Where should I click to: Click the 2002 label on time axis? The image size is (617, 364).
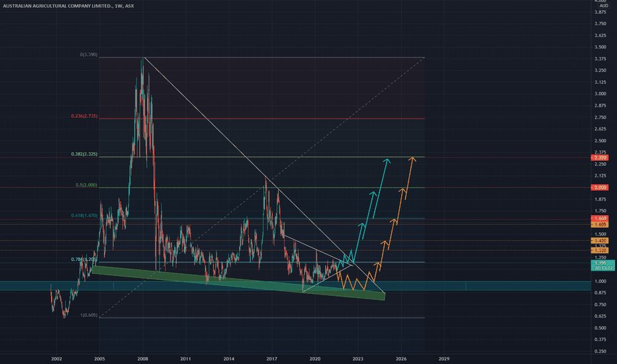point(56,359)
